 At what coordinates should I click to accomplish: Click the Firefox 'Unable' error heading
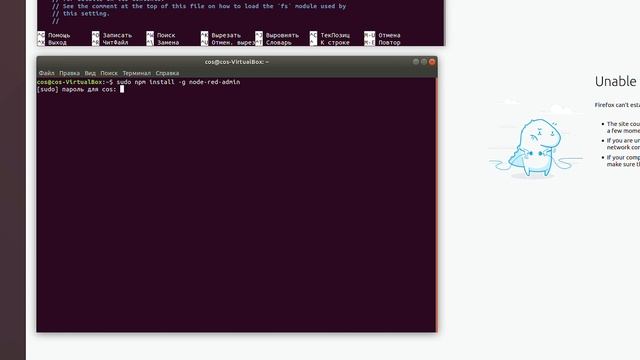[617, 82]
